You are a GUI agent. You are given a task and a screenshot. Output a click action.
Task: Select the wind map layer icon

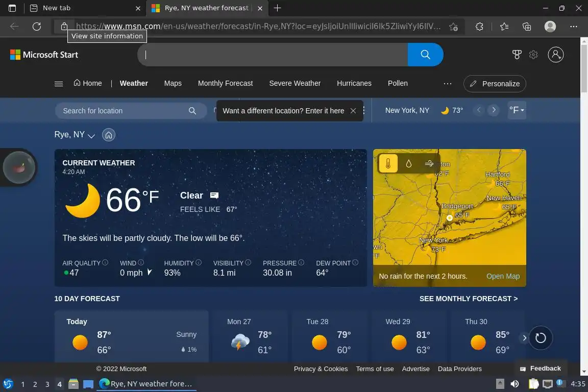pos(429,163)
